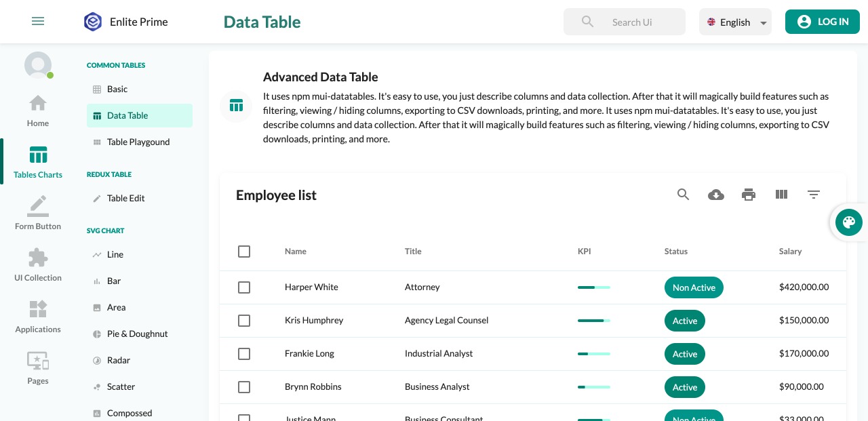The image size is (868, 421).
Task: Click the user avatar in sidebar
Action: coord(38,65)
